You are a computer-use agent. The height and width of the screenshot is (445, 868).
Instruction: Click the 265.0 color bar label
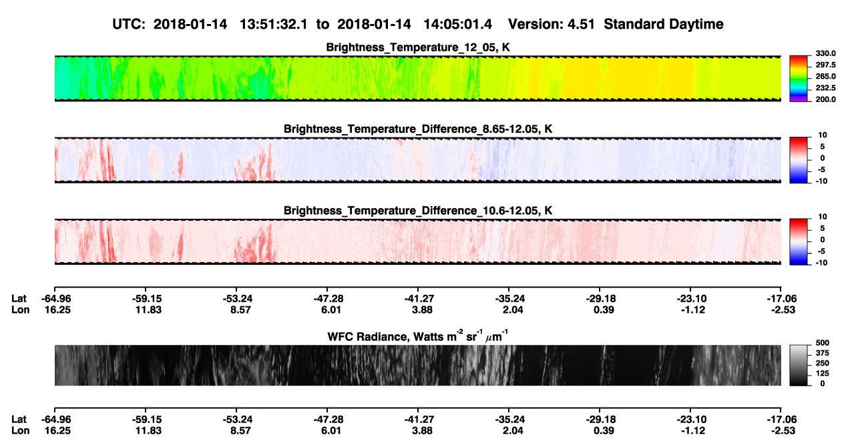coord(826,76)
